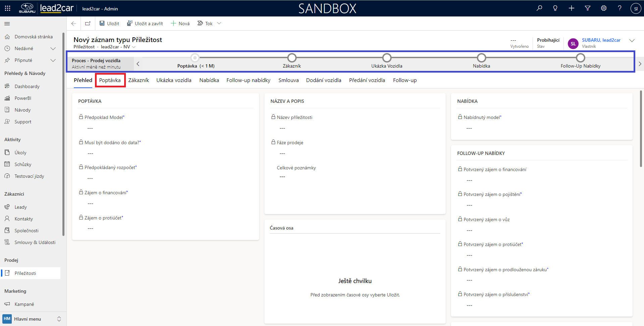
Task: Expand the Připnuté section
Action: 53,60
